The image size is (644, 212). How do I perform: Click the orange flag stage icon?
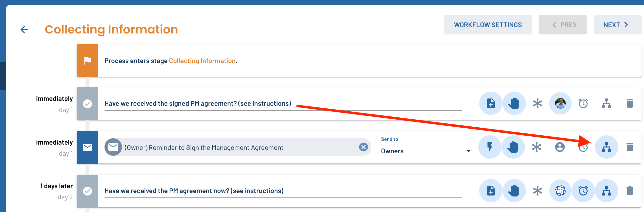click(x=87, y=61)
